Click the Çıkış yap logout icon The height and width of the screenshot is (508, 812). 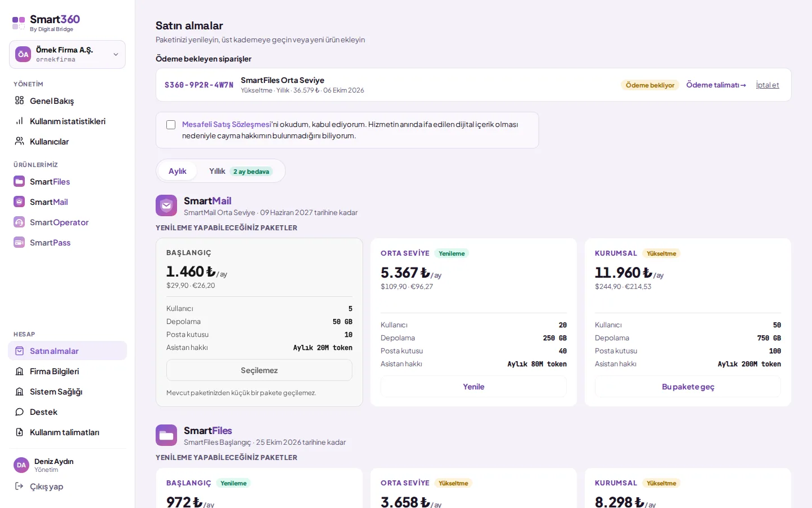pyautogui.click(x=19, y=486)
